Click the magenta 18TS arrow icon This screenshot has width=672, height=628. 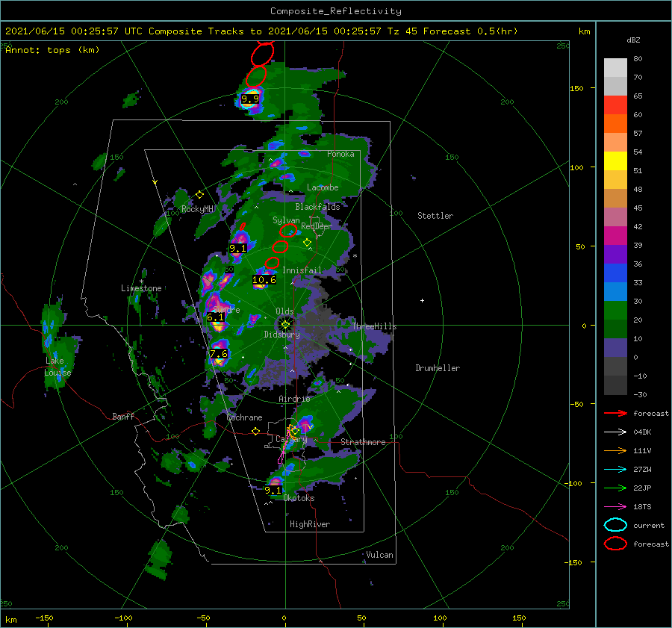tap(615, 507)
